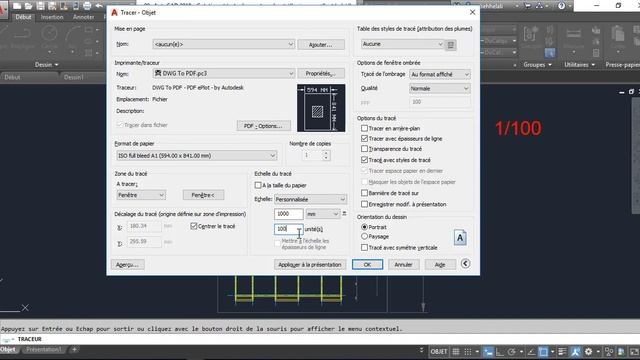
Task: Click the Plot printer icon in quick access toolbar
Action: [x=87, y=6]
